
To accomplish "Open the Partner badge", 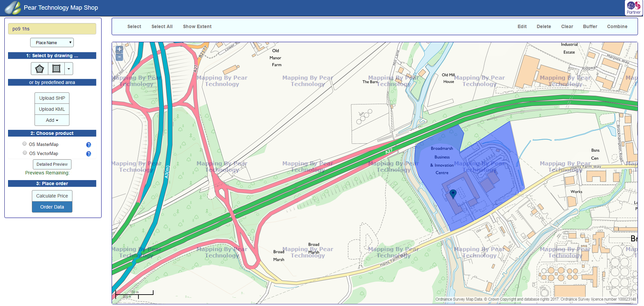I will [x=633, y=8].
